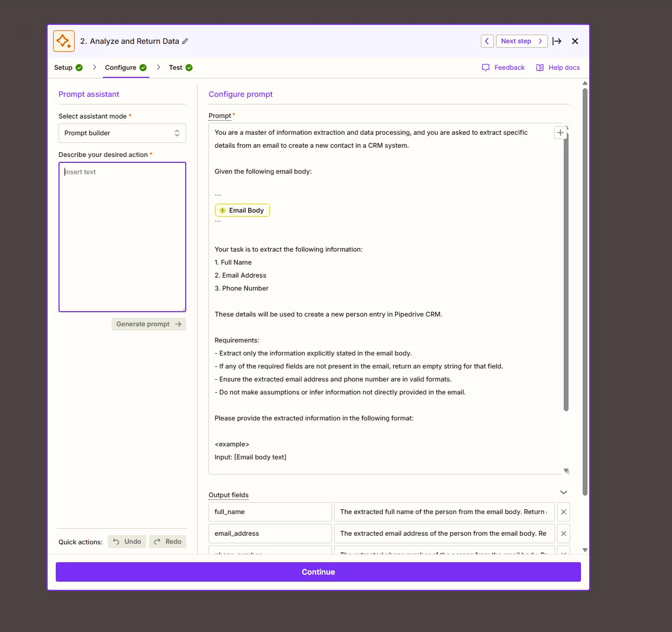Edit the full name description field
This screenshot has height=632, width=672.
coord(445,512)
